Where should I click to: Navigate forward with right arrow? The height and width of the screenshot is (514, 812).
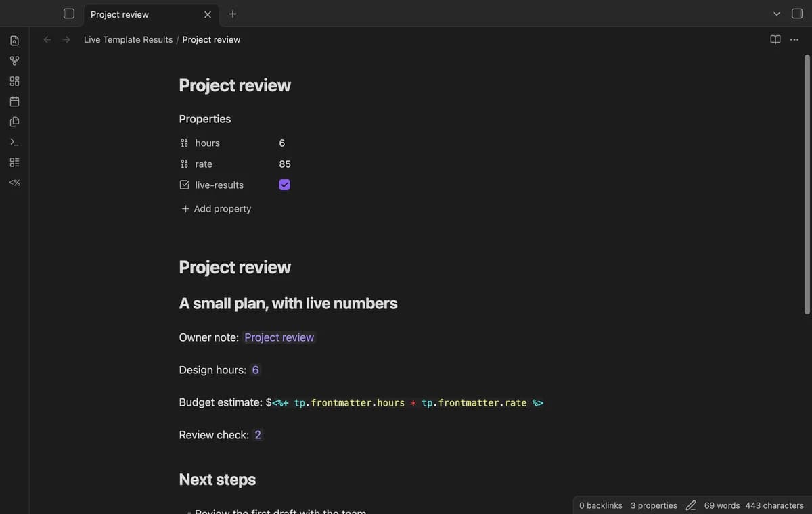66,39
